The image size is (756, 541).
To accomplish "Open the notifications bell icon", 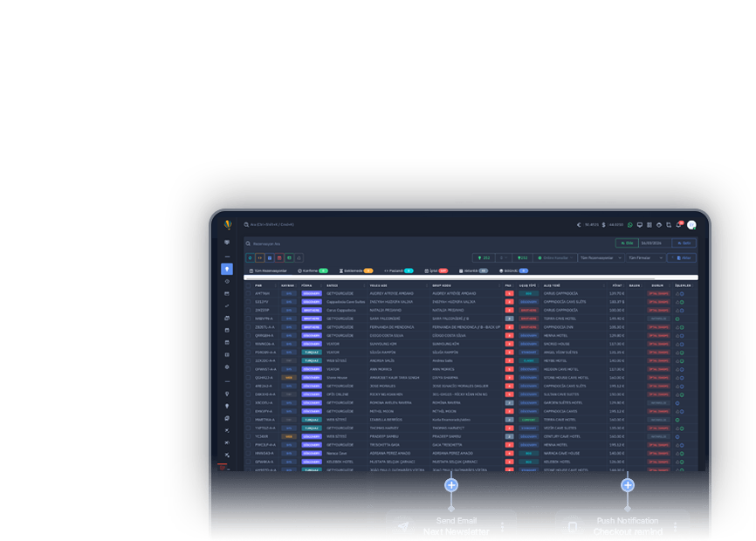I will 678,225.
